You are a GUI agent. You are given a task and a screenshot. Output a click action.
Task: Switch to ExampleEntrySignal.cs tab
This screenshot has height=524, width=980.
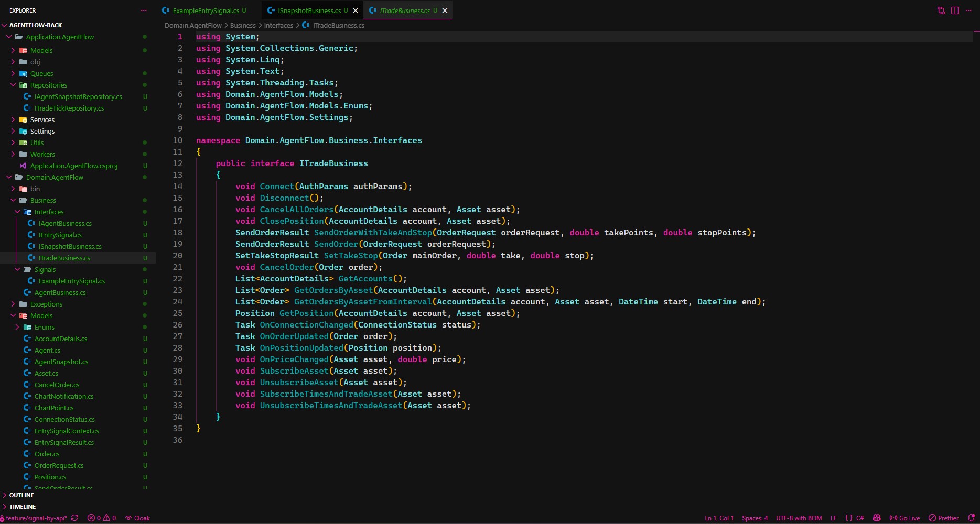[206, 10]
